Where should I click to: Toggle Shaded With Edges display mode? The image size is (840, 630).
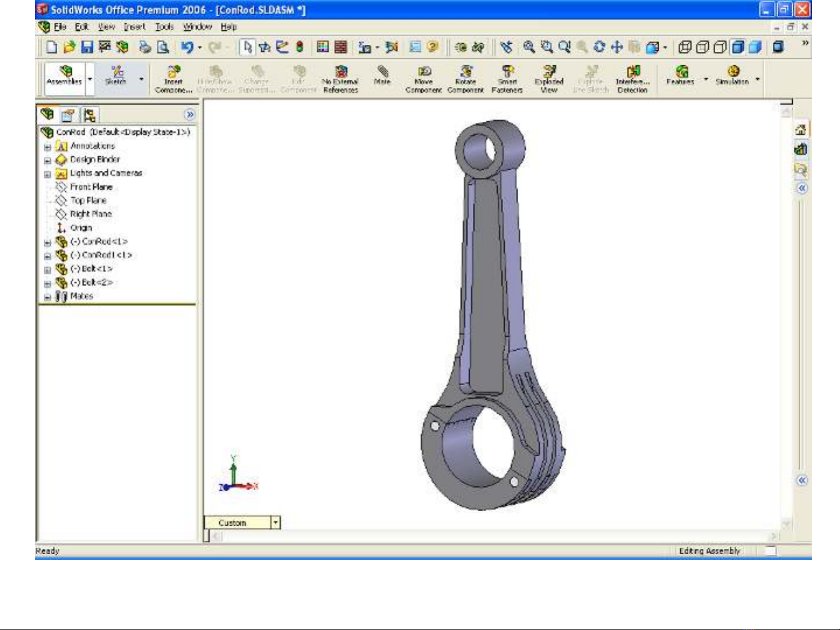click(x=738, y=47)
